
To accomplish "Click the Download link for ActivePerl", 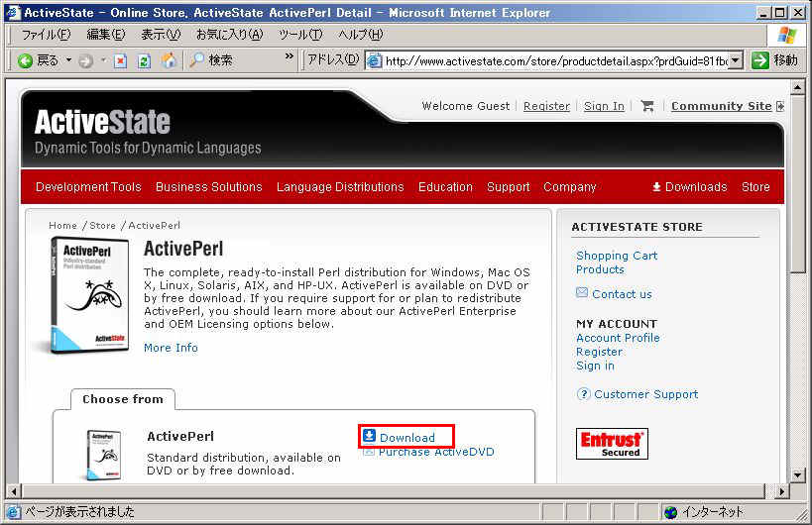I will point(407,438).
